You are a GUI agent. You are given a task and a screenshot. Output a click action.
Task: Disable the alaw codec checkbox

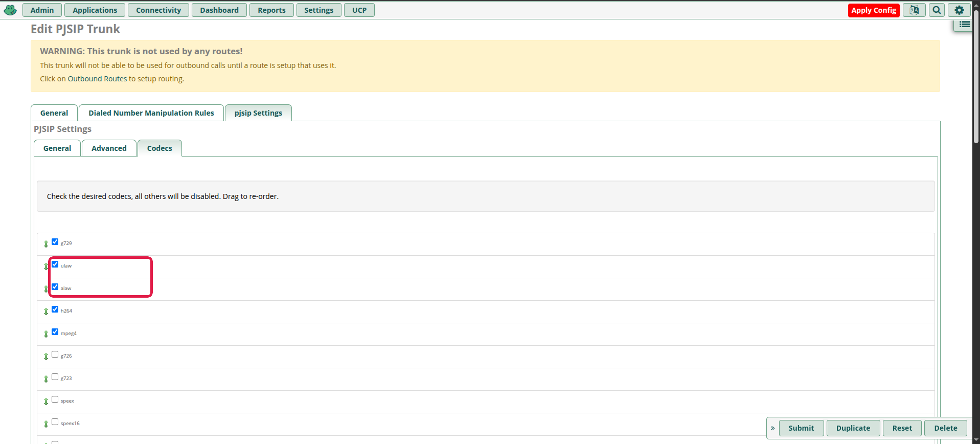click(x=55, y=287)
